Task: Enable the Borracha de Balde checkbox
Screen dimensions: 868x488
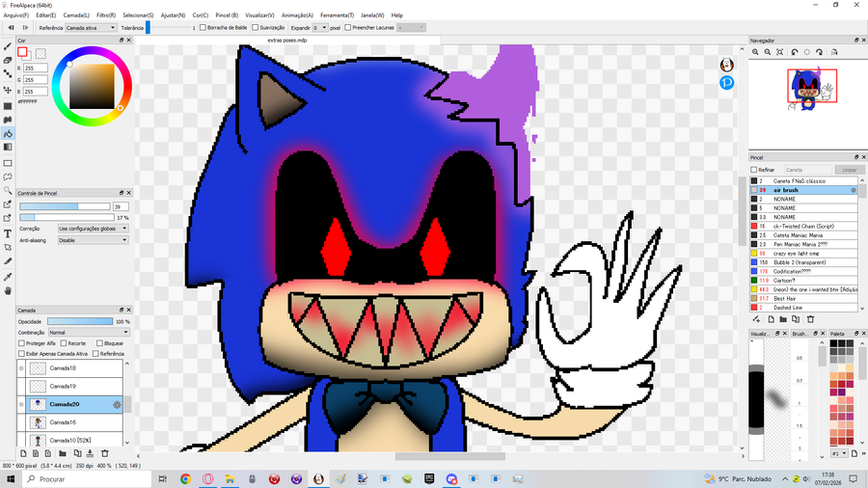Action: (x=203, y=28)
